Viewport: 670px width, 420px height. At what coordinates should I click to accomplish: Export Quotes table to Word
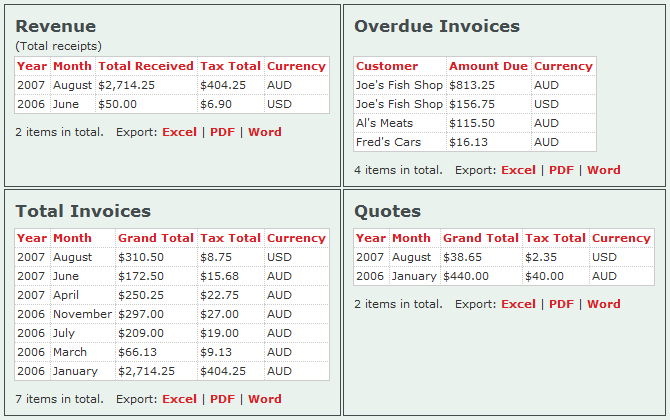click(x=604, y=304)
